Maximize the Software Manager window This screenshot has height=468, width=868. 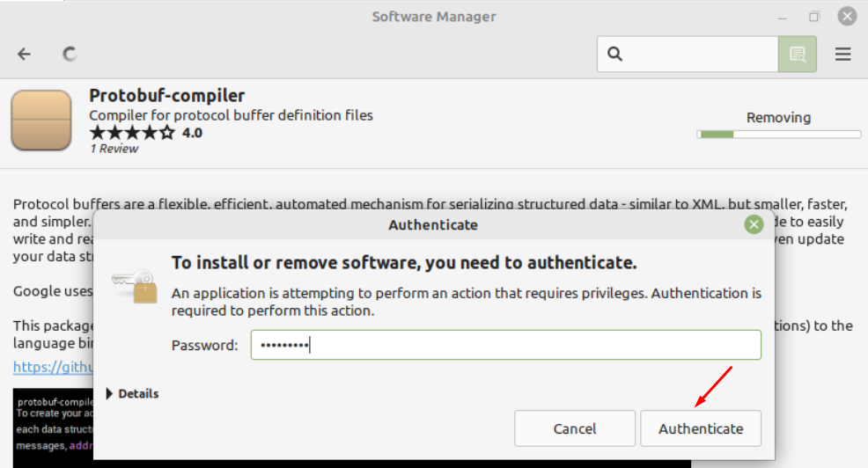813,17
